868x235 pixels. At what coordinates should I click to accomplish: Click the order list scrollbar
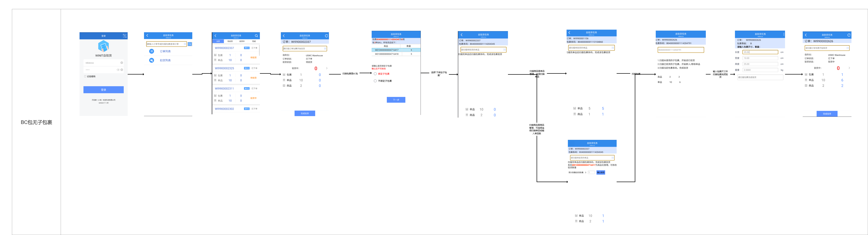[x=259, y=50]
